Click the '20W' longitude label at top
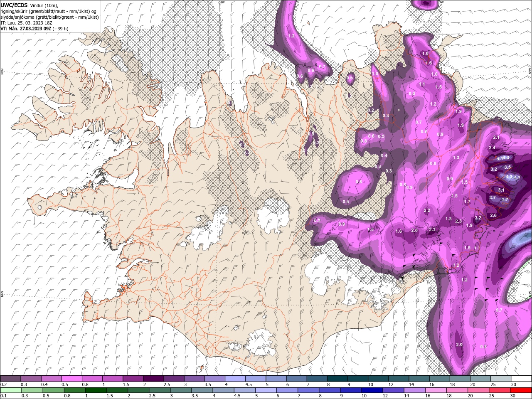The width and height of the screenshot is (532, 399). point(221,2)
